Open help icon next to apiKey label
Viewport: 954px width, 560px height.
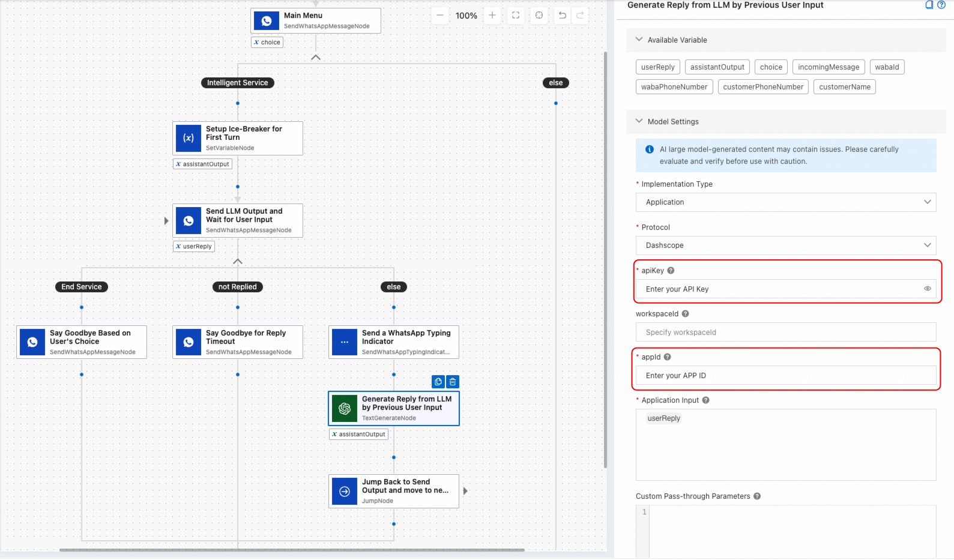point(671,271)
